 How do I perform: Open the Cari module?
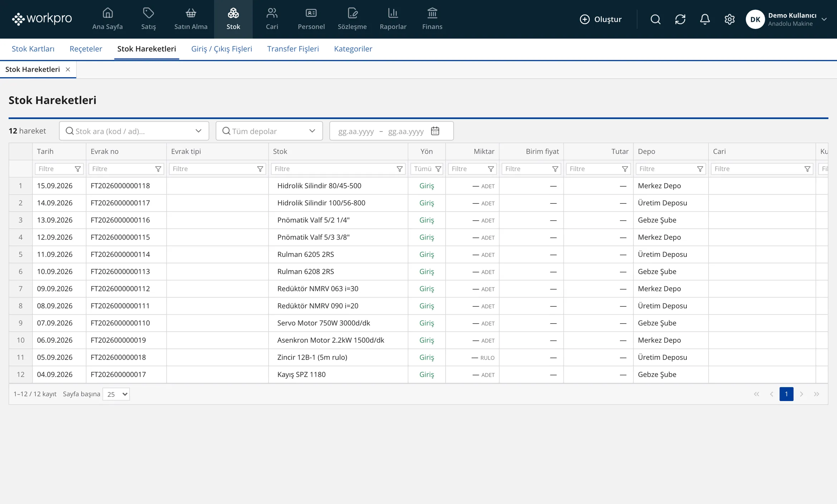pos(272,19)
